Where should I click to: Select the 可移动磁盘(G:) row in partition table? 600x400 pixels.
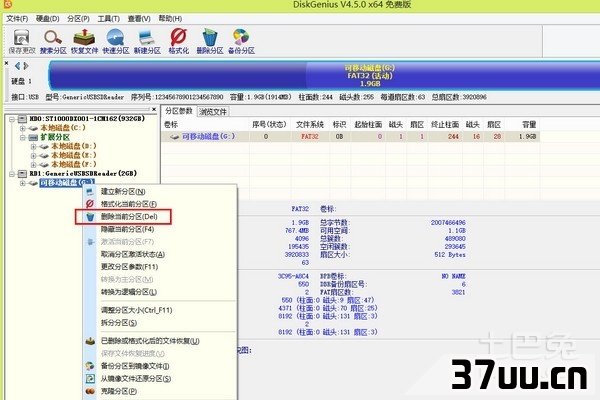[350, 137]
